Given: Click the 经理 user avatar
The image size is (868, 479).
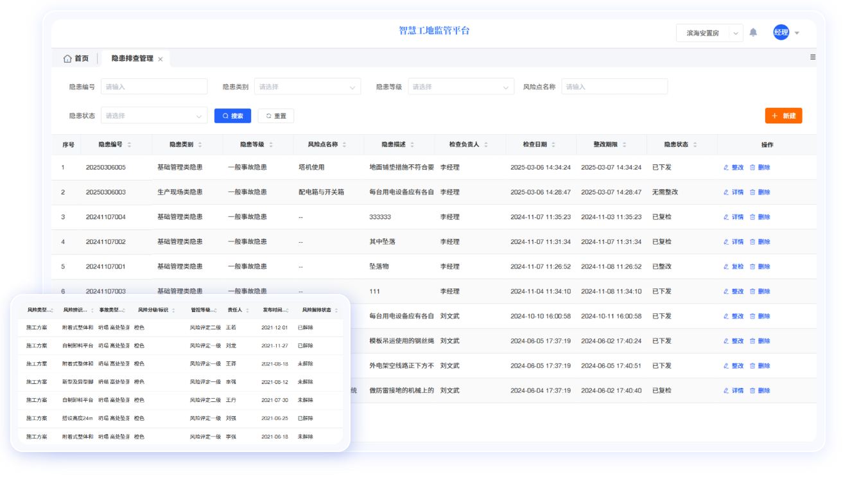Looking at the screenshot, I should (x=781, y=33).
